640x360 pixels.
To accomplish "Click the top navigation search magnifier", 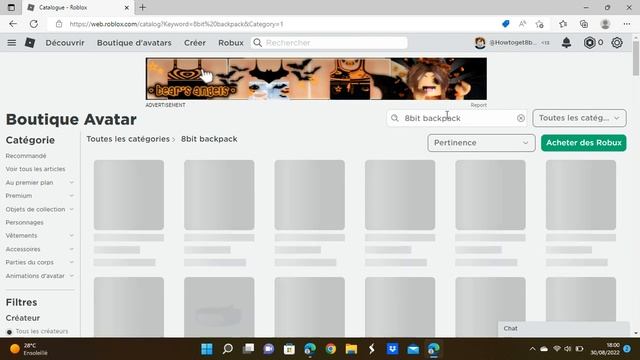I will tap(258, 42).
